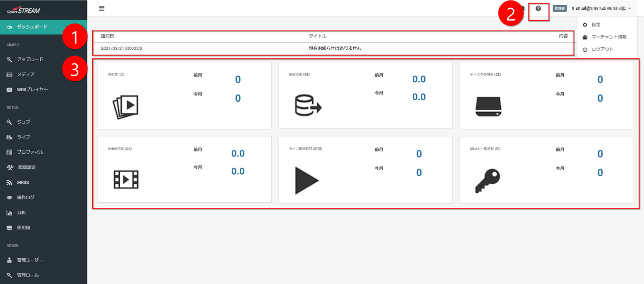
Task: Click the 現在お知らせはありません notice row
Action: point(335,49)
